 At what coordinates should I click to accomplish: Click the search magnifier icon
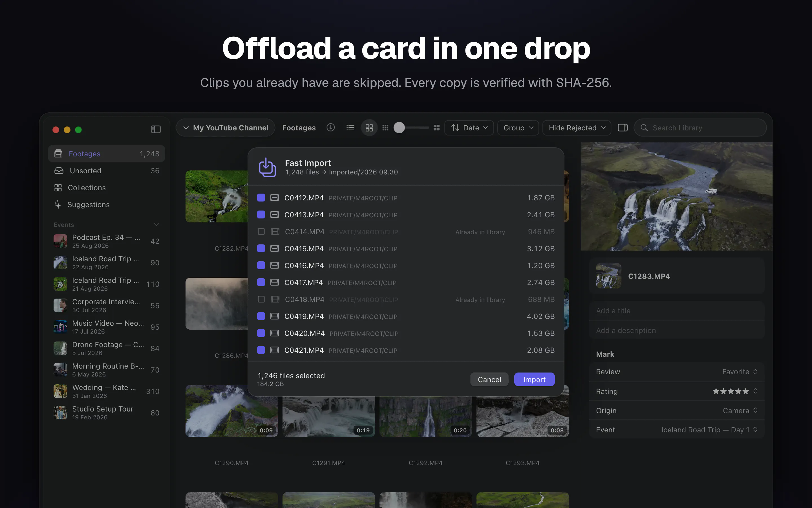644,128
